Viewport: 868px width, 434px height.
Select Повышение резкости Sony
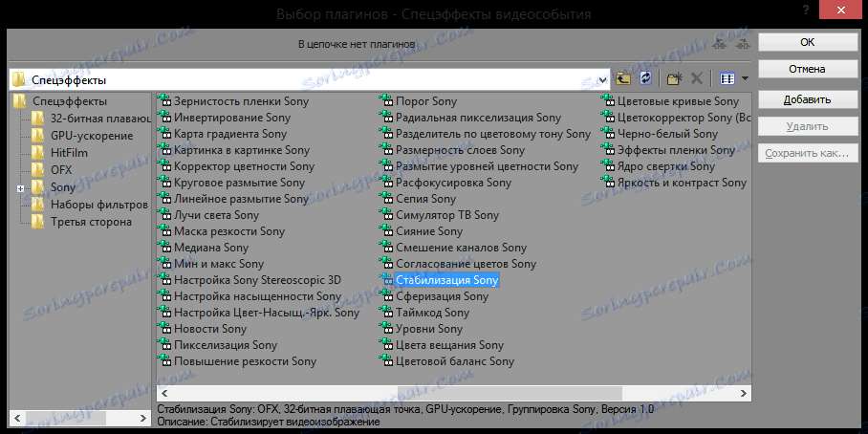click(246, 361)
